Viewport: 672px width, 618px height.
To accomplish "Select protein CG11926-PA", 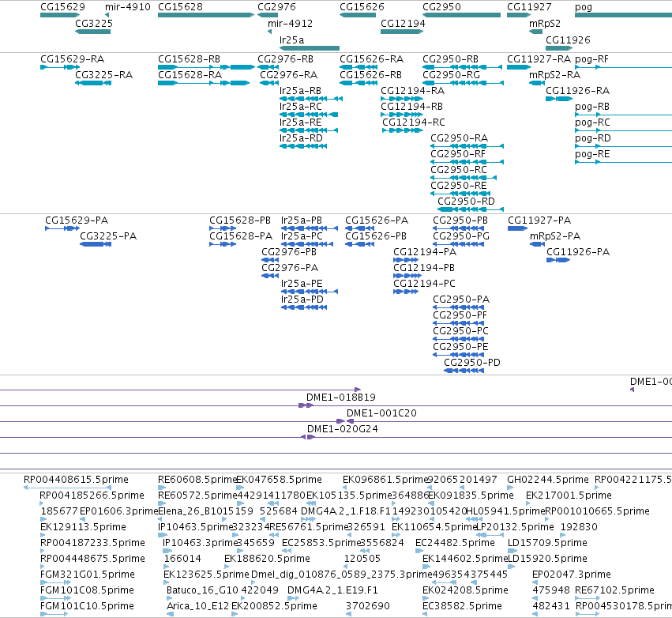I will [558, 260].
